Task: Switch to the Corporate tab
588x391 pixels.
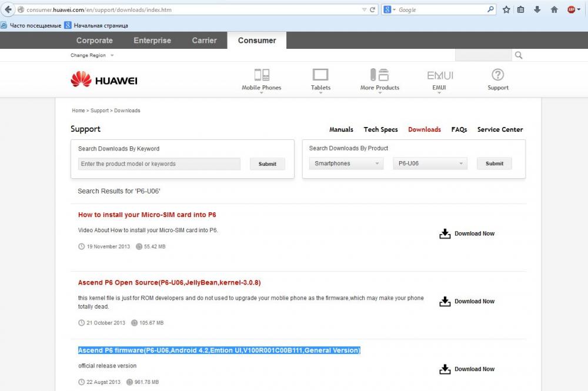Action: (94, 41)
